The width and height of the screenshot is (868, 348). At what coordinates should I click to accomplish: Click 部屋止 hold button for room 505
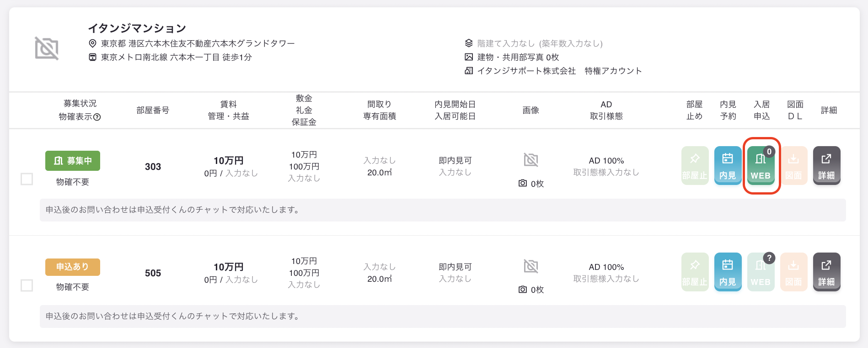[695, 272]
